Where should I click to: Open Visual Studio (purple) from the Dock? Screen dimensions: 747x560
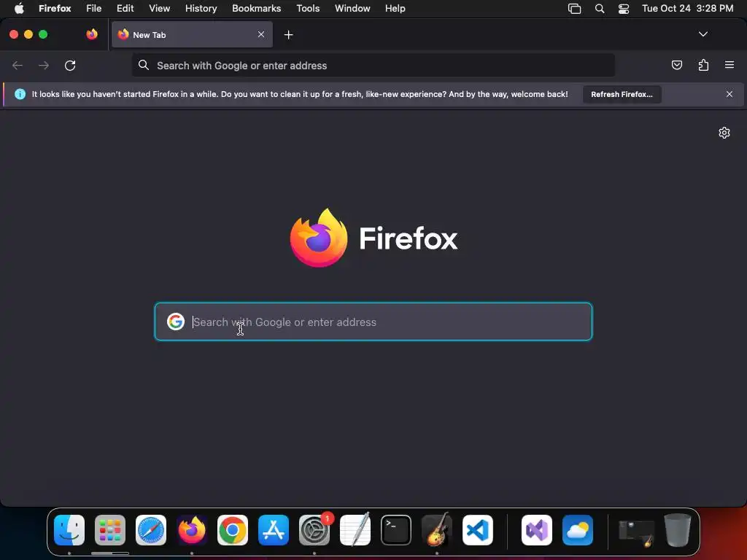point(537,530)
